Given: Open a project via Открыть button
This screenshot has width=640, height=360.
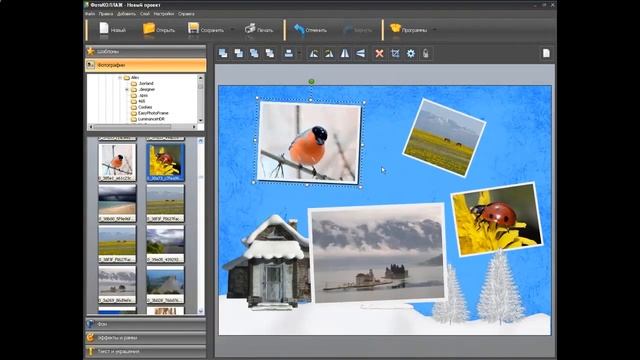Looking at the screenshot, I should pos(159,30).
